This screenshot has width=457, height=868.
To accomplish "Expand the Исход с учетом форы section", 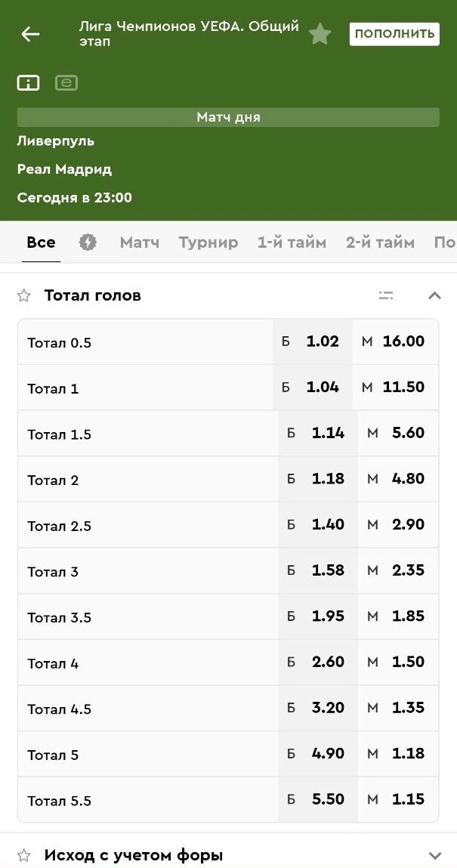I will point(434,856).
